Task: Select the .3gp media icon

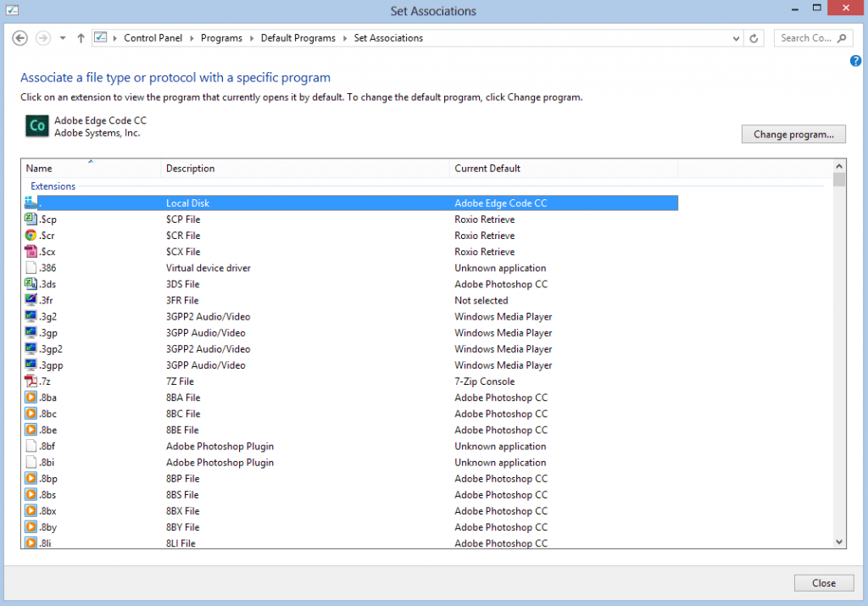Action: coord(31,332)
